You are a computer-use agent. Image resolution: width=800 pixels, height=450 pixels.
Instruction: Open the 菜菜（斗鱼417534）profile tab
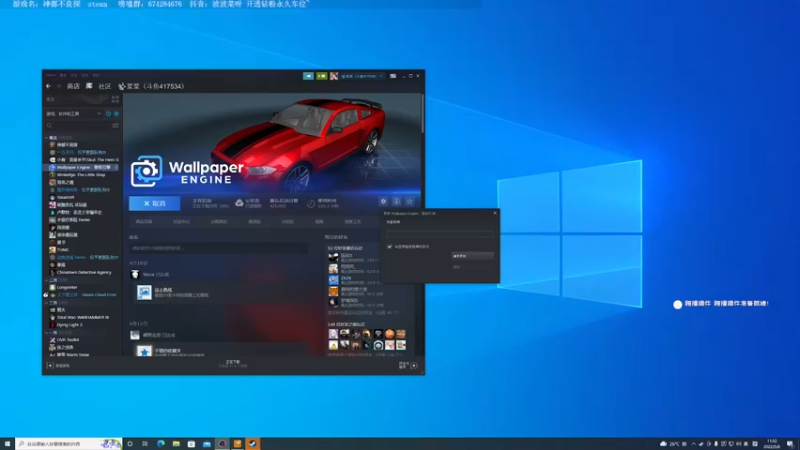[151, 86]
